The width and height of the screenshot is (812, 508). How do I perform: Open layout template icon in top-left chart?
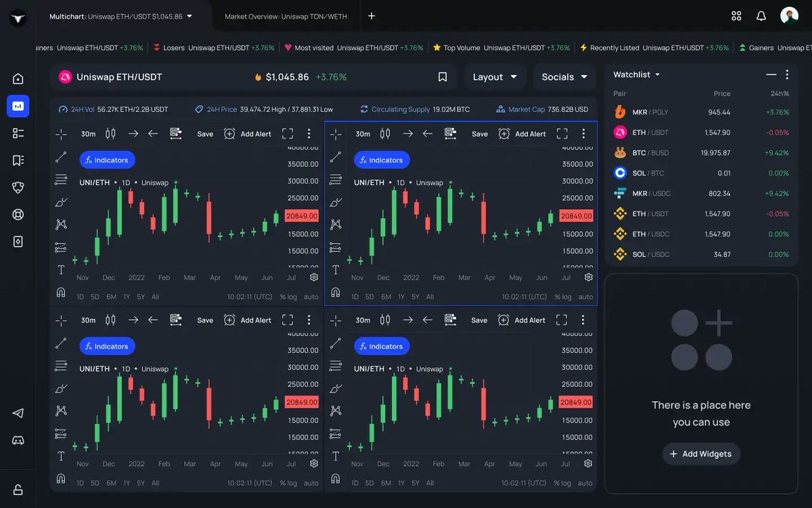176,133
